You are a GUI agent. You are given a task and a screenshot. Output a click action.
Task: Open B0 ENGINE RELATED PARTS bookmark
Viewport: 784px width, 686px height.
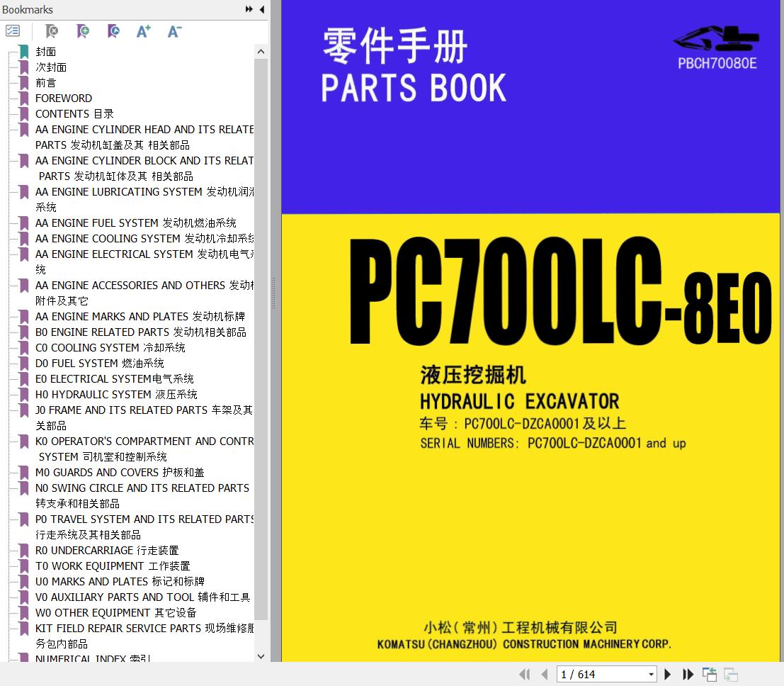point(140,332)
